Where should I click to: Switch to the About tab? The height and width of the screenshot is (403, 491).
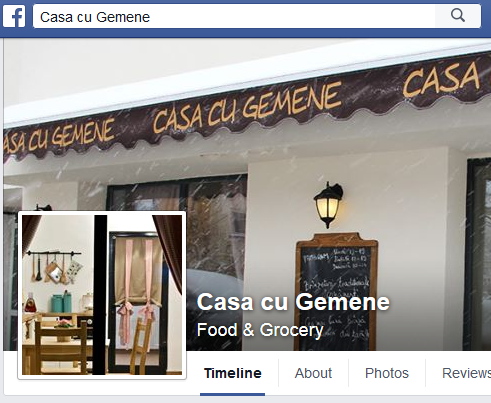[x=313, y=373]
